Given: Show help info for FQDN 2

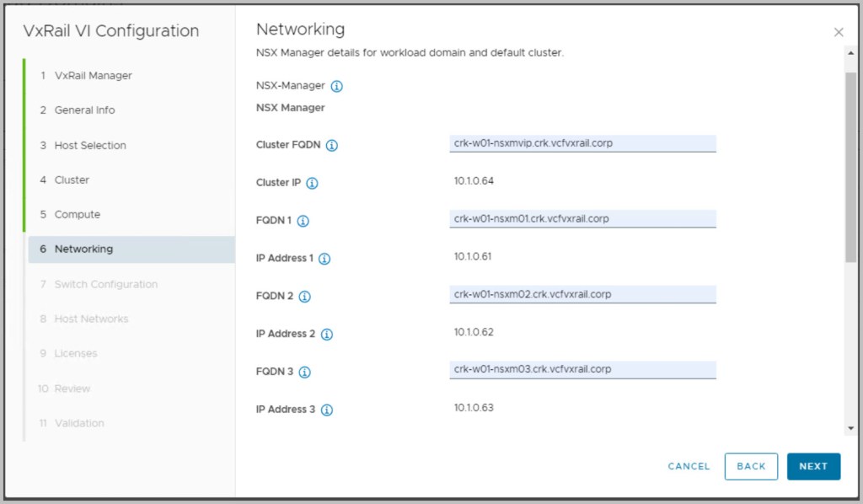Looking at the screenshot, I should [305, 297].
